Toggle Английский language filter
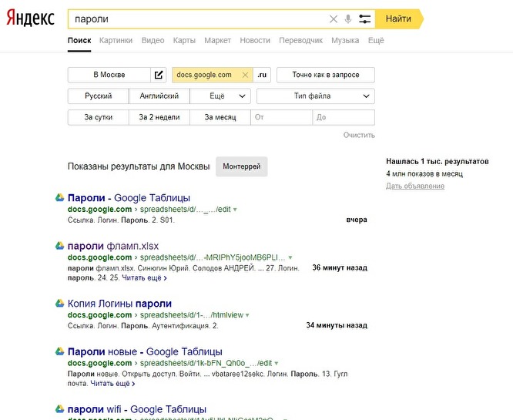 [x=159, y=96]
